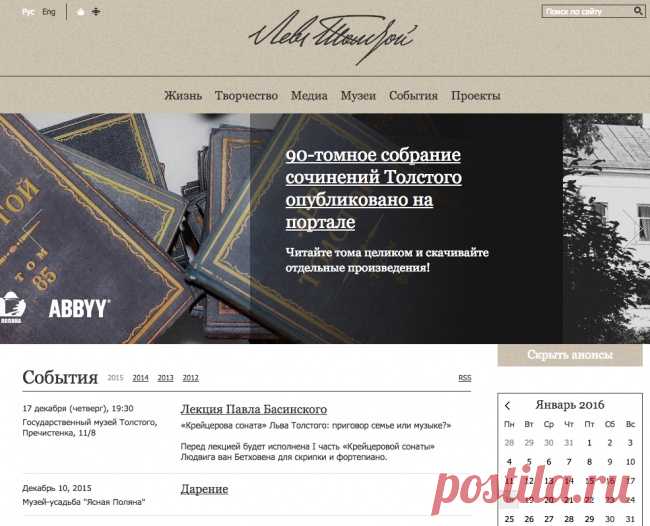This screenshot has width=650, height=526.
Task: Click the Leo Tolstoy signature logo
Action: click(x=333, y=37)
